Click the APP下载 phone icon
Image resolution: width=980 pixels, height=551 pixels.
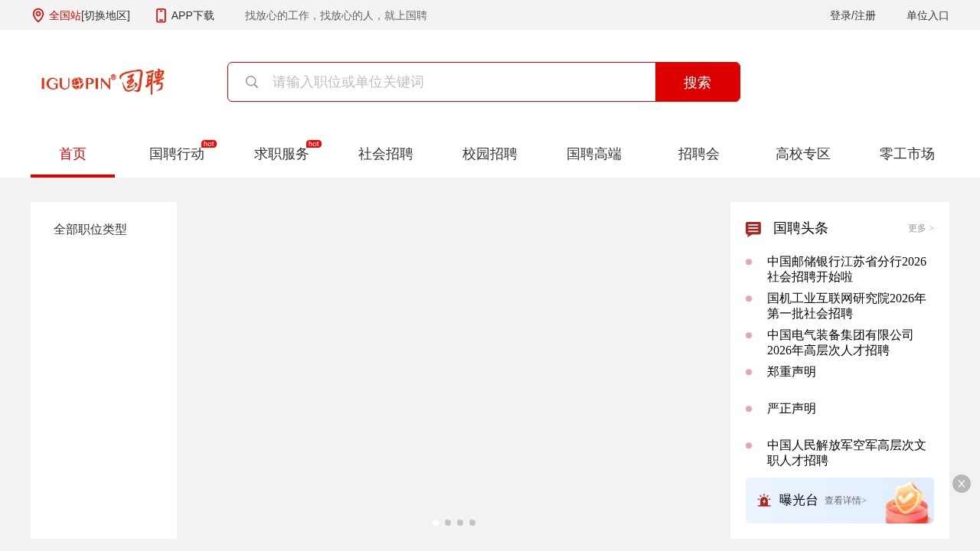tap(161, 15)
